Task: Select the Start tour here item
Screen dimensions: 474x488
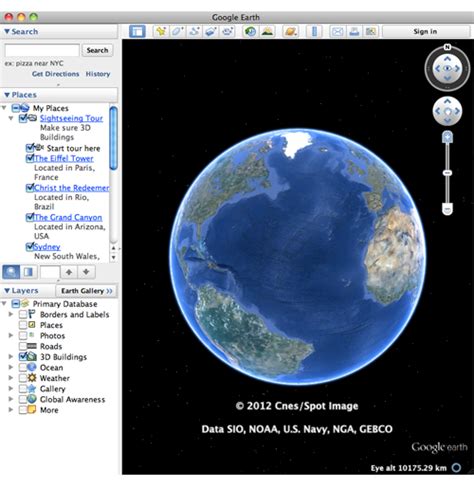Action: 73,148
